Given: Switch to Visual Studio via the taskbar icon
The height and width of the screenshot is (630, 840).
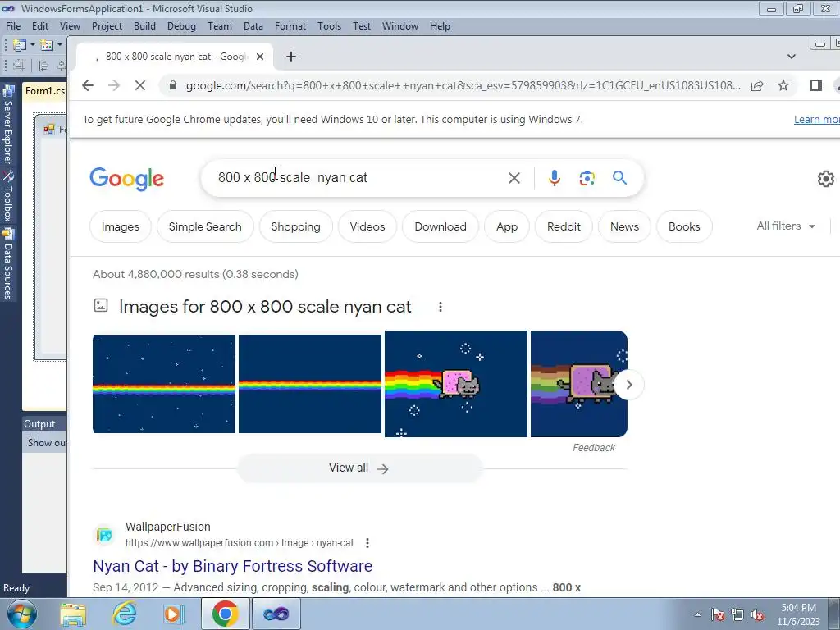Looking at the screenshot, I should [276, 614].
